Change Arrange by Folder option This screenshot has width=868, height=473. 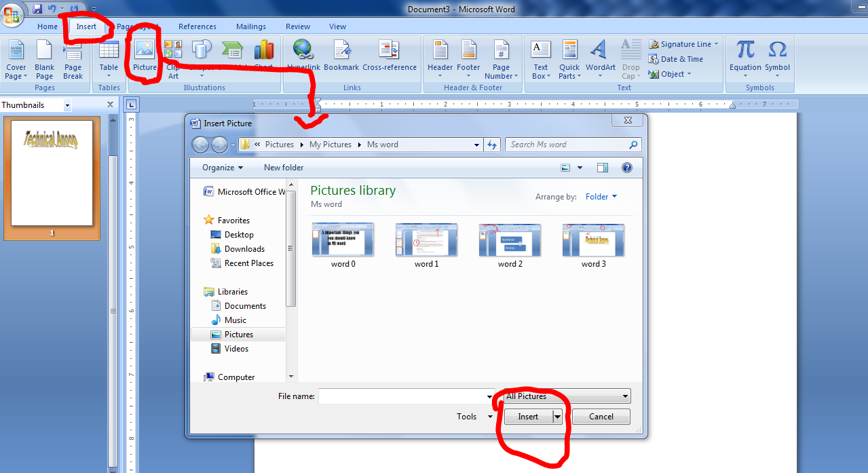(x=601, y=197)
